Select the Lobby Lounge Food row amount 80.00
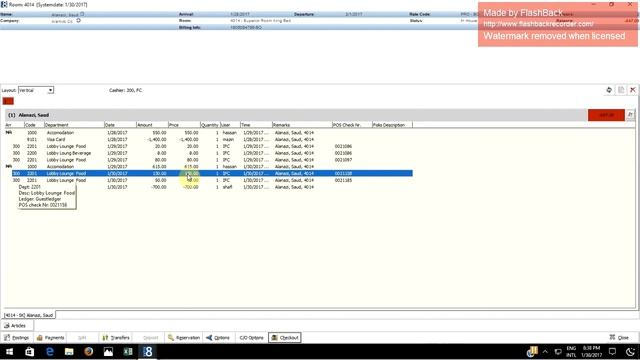The width and height of the screenshot is (640, 360). tap(208, 160)
